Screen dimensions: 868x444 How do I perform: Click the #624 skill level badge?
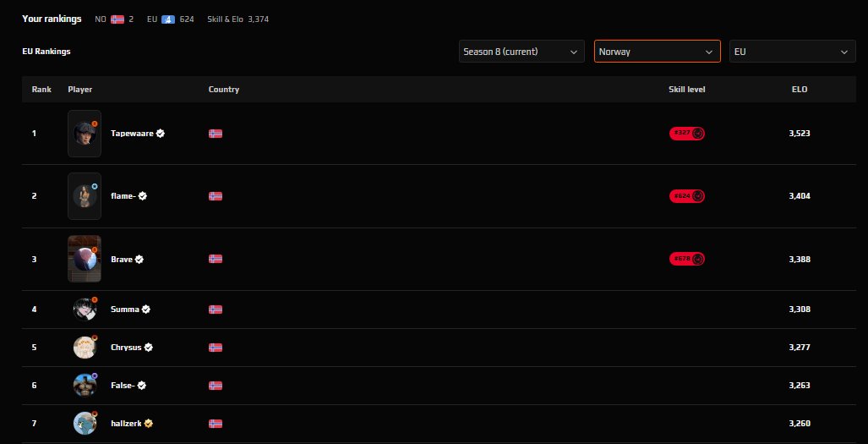tap(687, 196)
